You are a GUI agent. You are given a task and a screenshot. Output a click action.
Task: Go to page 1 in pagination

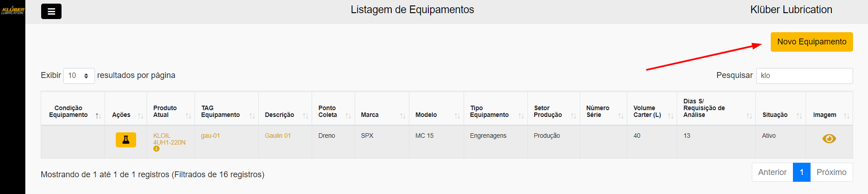click(x=801, y=172)
